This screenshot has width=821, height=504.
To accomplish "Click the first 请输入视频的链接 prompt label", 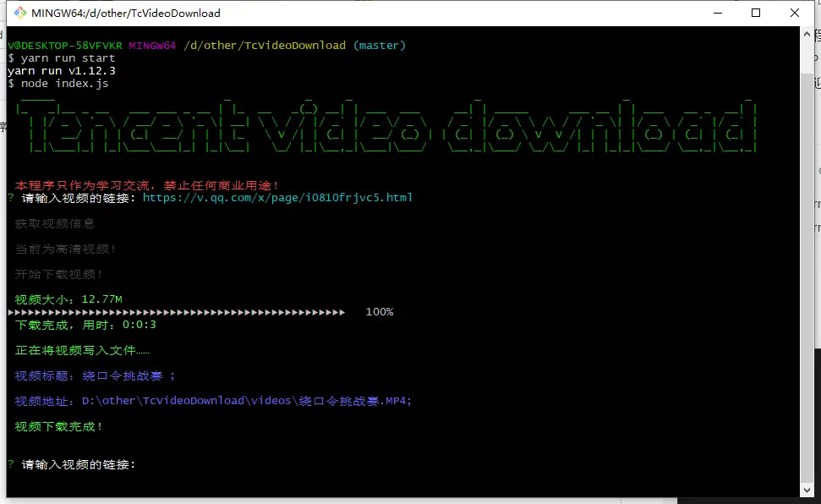I will coord(78,198).
